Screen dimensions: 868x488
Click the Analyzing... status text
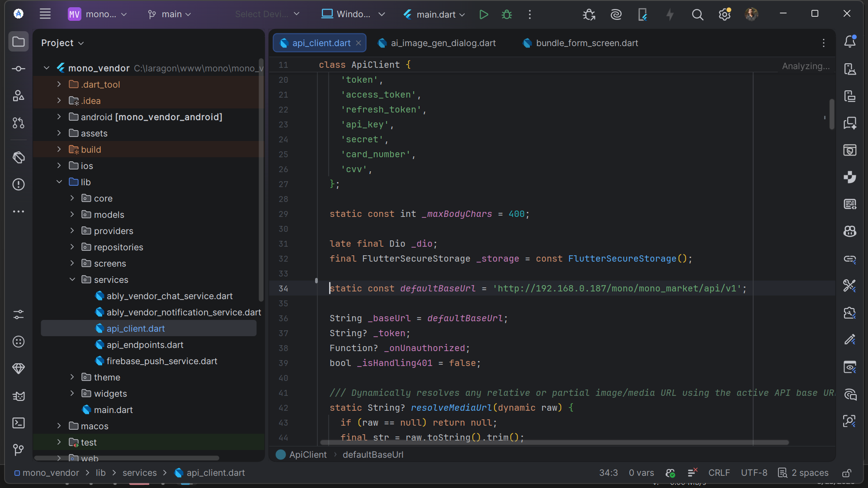coord(806,66)
